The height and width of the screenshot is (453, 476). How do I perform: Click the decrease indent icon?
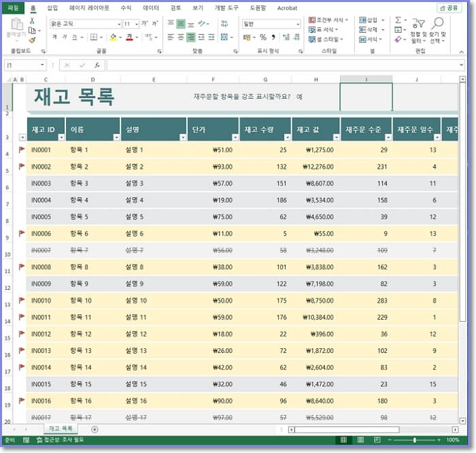coord(201,37)
